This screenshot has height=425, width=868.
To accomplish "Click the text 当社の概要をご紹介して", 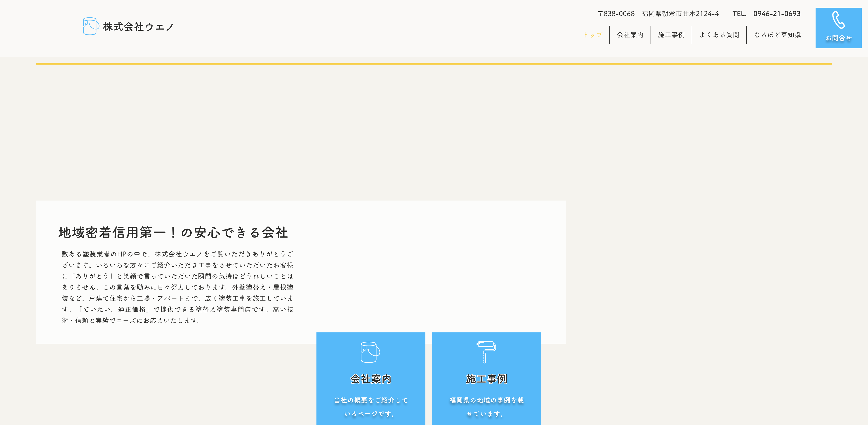I will coord(371,400).
